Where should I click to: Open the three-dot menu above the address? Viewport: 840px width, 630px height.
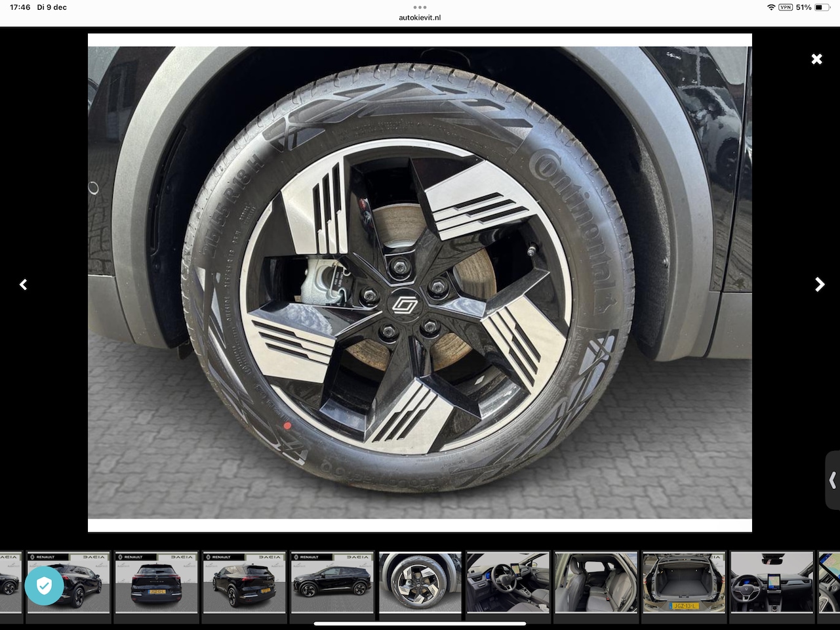[420, 7]
